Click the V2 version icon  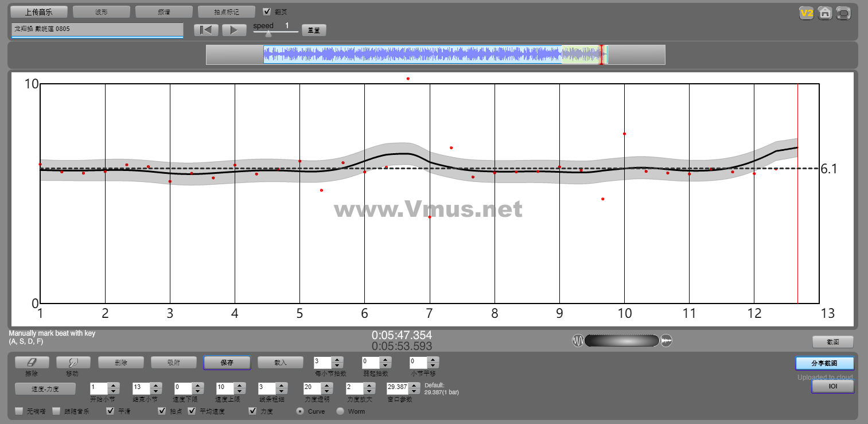coord(807,13)
